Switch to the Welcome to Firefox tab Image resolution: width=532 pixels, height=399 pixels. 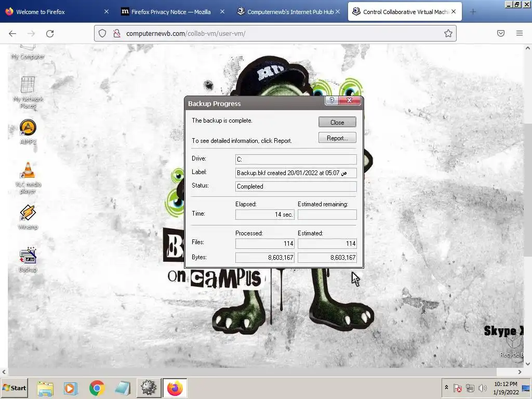[x=55, y=11]
